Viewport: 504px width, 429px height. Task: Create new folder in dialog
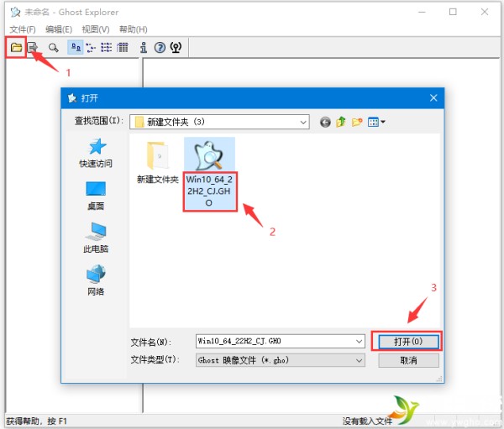coord(357,123)
